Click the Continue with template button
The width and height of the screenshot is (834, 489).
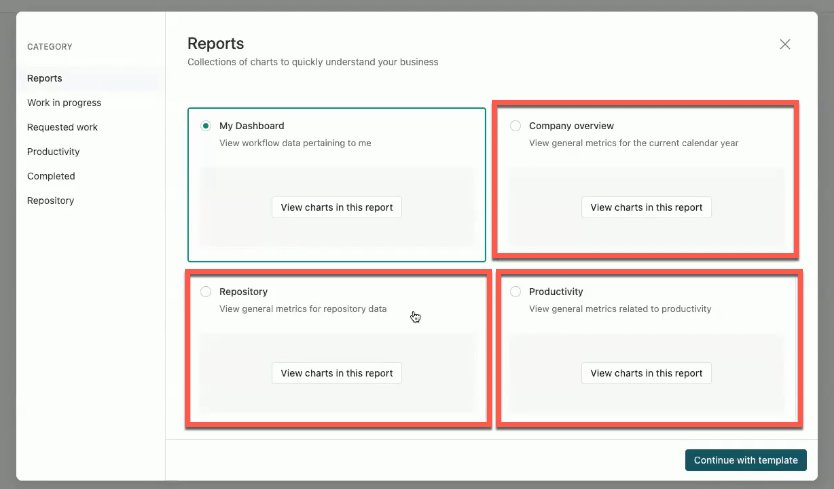pyautogui.click(x=745, y=460)
